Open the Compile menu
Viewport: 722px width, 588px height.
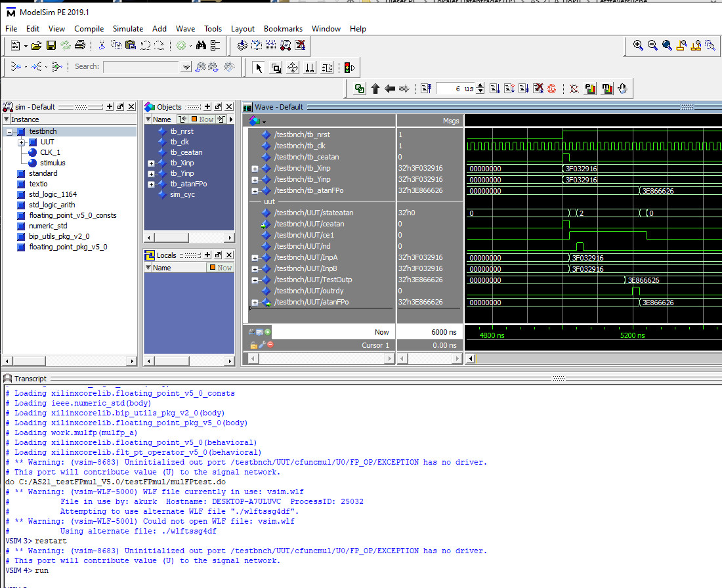tap(89, 29)
